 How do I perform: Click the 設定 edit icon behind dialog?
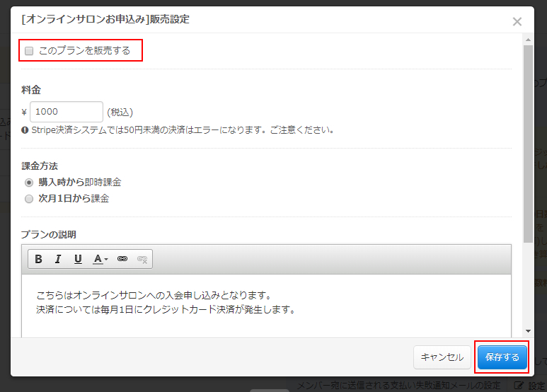coord(519,386)
